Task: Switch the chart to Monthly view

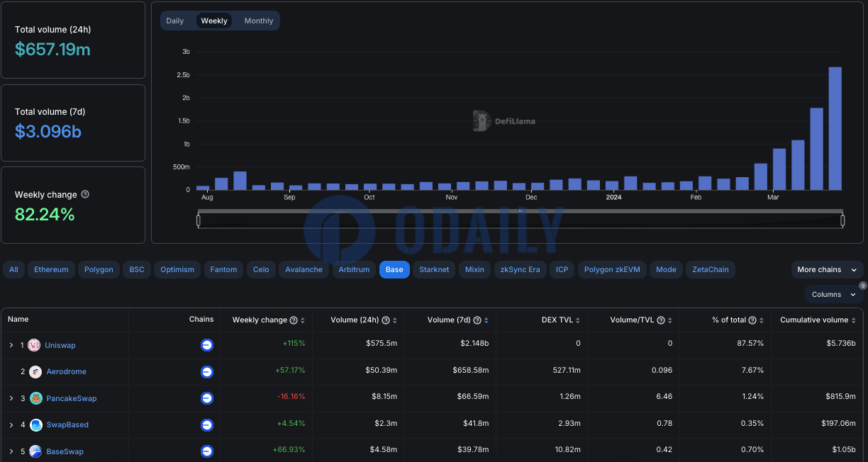Action: click(259, 21)
